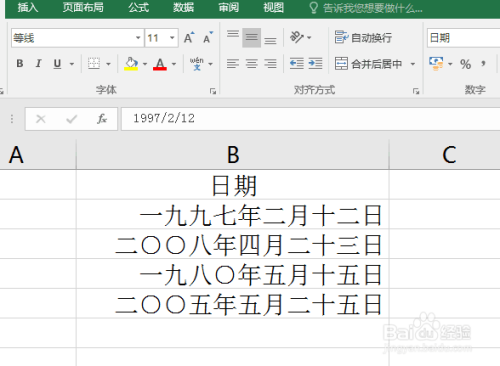Apply red font color
The image size is (500, 366).
160,63
